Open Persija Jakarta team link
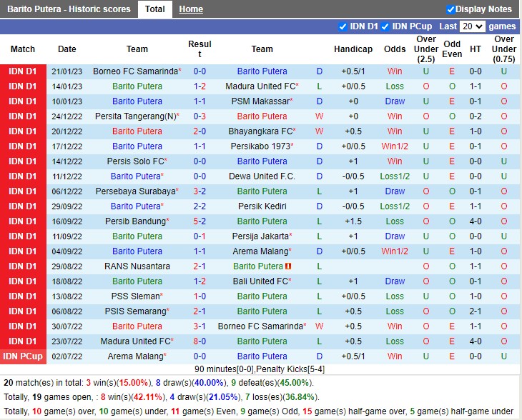Viewport: 522px width, 420px height. point(260,236)
